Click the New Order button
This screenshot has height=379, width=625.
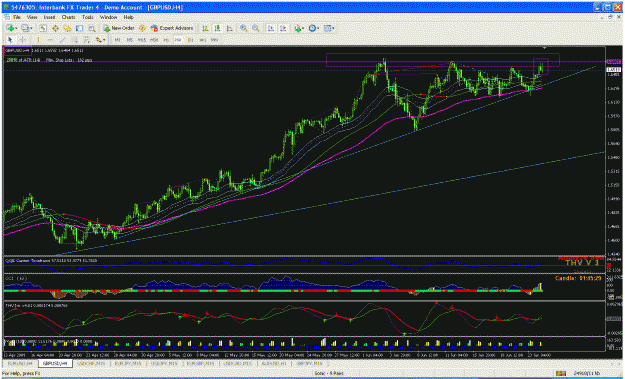[119, 28]
